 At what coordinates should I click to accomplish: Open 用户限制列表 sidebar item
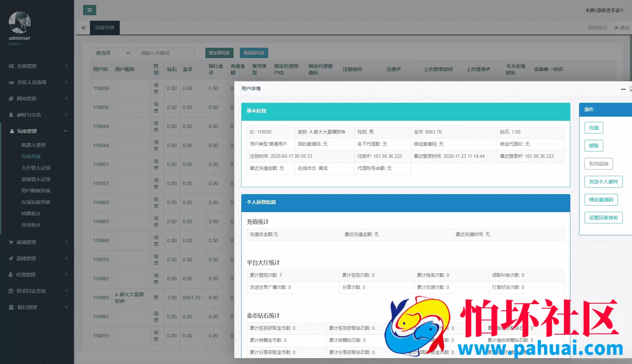coord(36,191)
